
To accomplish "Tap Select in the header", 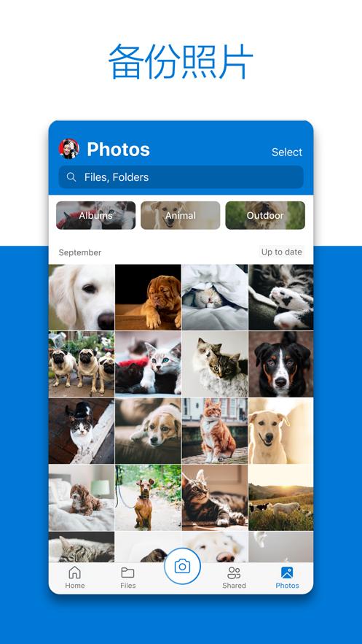I will [x=287, y=152].
